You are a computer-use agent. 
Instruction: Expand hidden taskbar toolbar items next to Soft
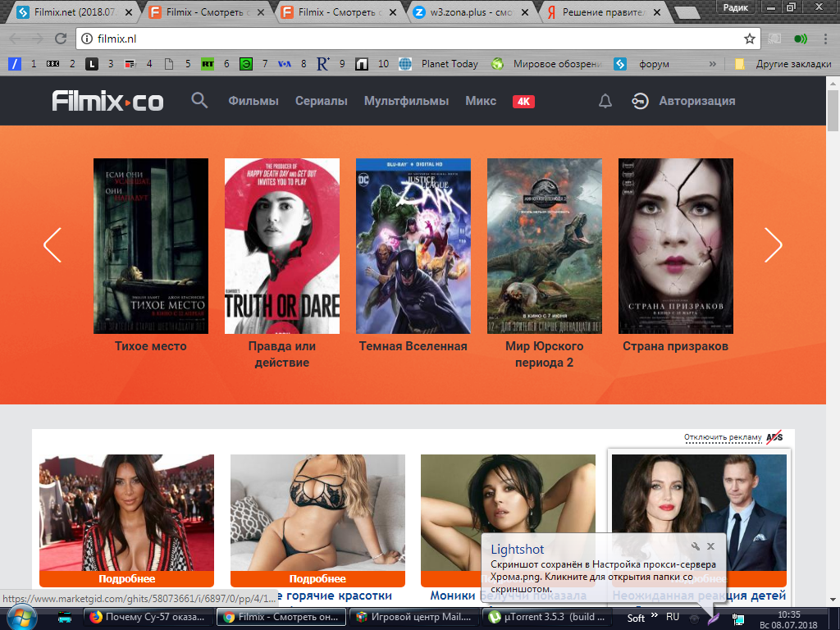click(655, 615)
